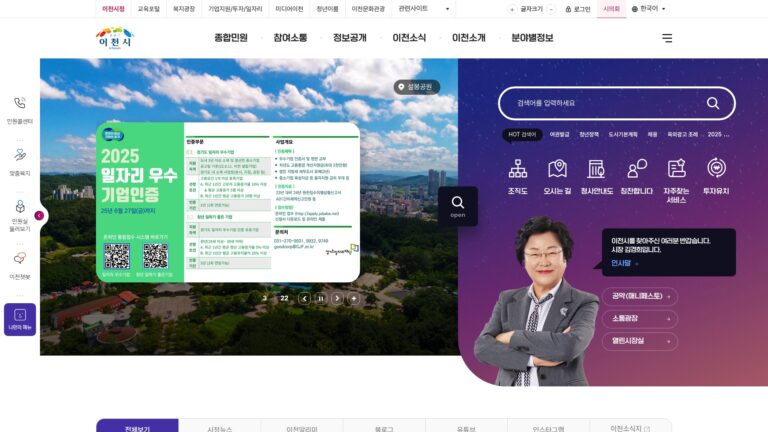
Task: Open the 이천챗봇 chat icon in the sidebar
Action: pyautogui.click(x=20, y=258)
